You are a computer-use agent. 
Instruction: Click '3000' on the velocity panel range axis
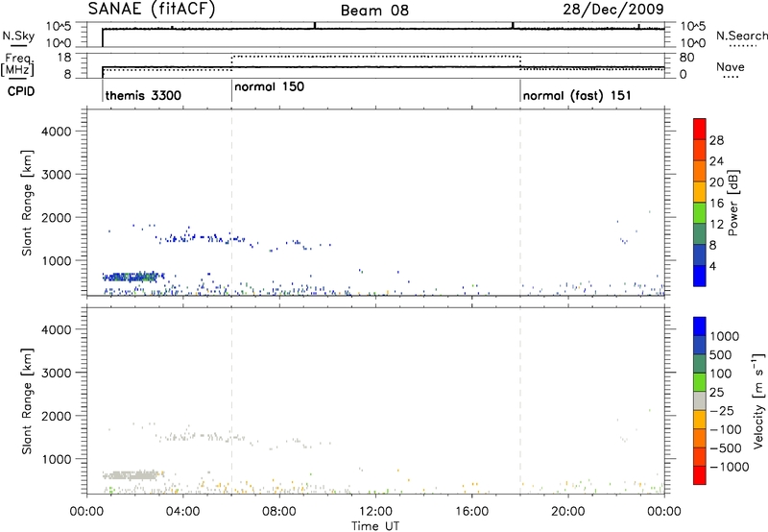pos(57,373)
